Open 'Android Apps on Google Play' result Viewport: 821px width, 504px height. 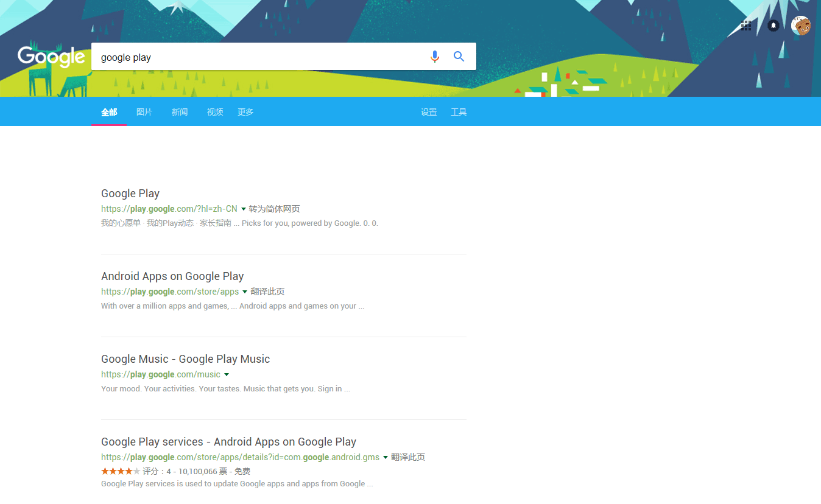(172, 276)
